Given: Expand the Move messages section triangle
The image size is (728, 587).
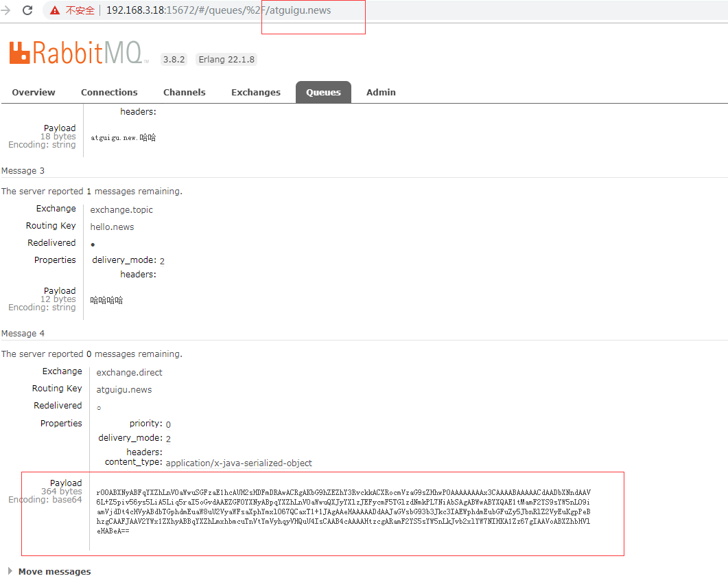Looking at the screenshot, I should tap(10, 571).
